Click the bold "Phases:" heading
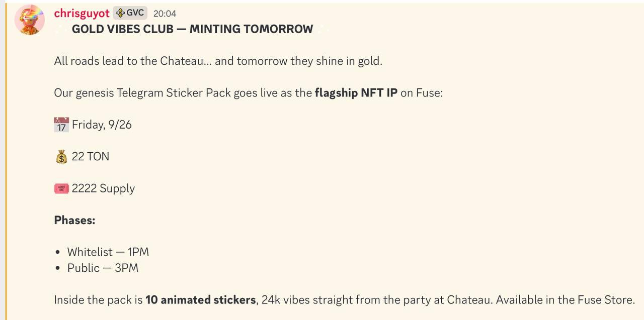 pos(74,220)
